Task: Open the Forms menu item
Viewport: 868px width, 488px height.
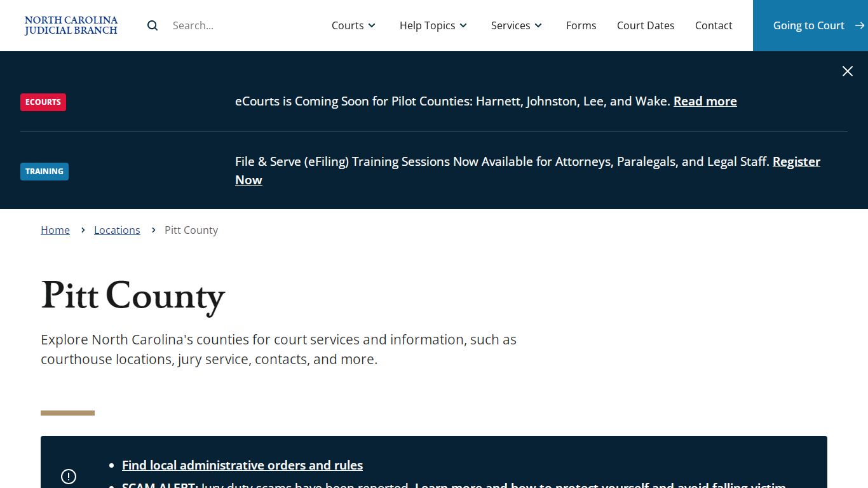Action: point(581,25)
